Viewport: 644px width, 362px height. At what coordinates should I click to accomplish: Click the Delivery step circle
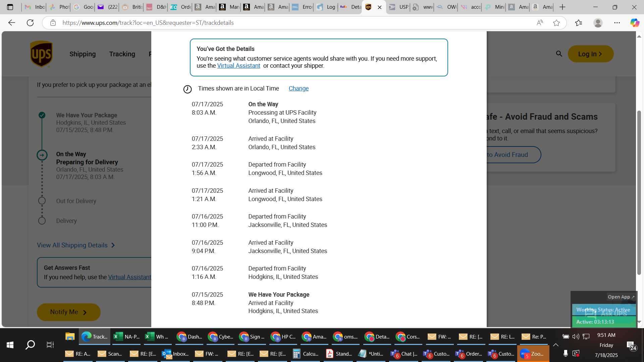pos(42,221)
